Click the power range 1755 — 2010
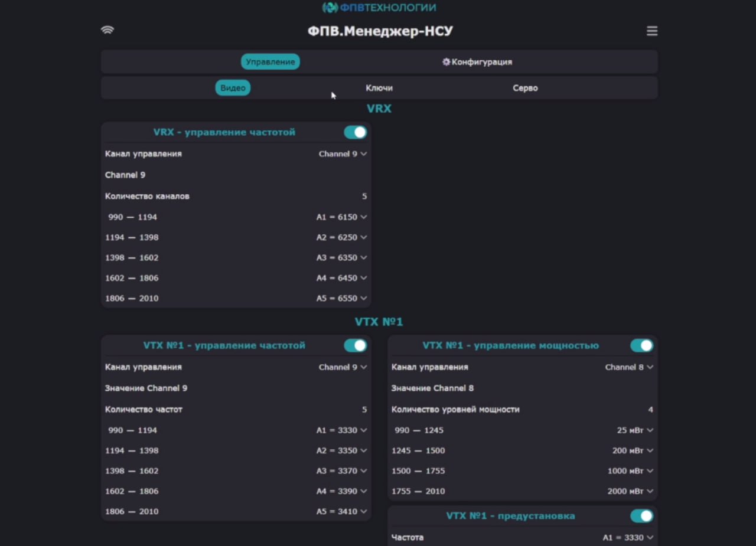Screen dimensions: 756x546 coord(418,491)
